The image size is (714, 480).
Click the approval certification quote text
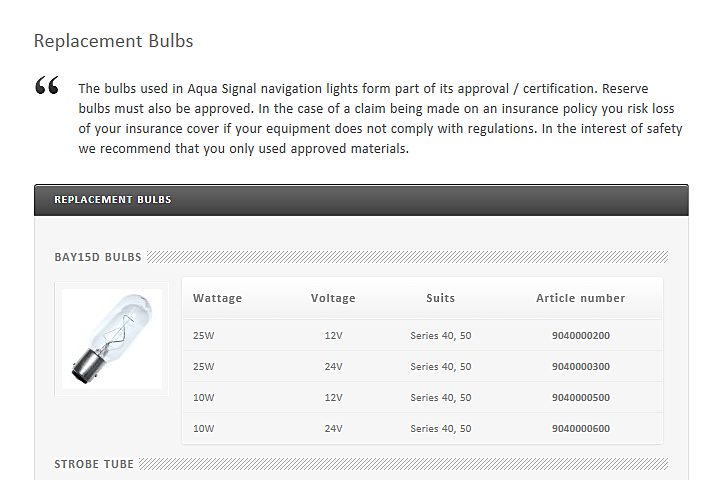point(380,118)
